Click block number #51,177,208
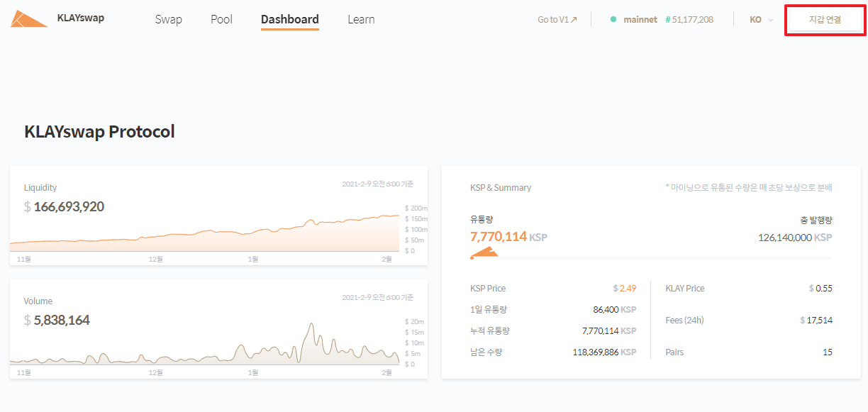This screenshot has width=868, height=412. point(689,20)
